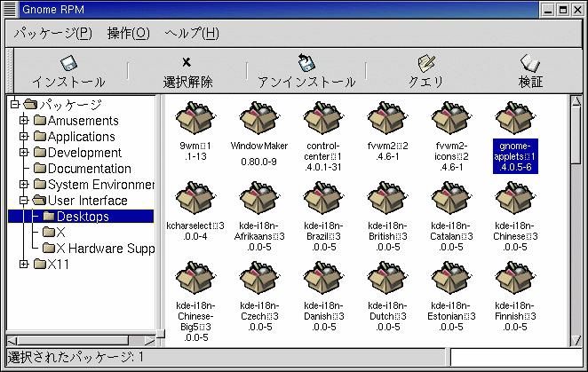Screen dimensions: 588x372
Task: Collapse the root パッケージ tree node
Action: [x=14, y=104]
